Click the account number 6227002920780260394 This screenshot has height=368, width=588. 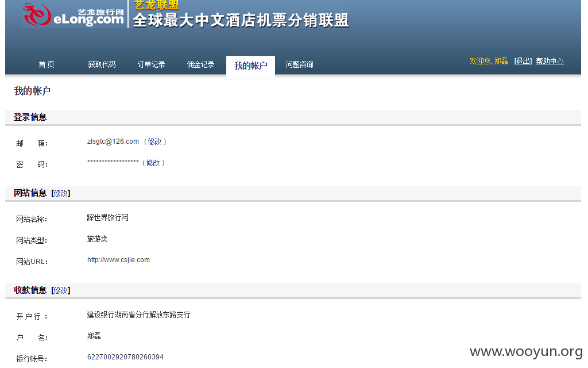[125, 357]
